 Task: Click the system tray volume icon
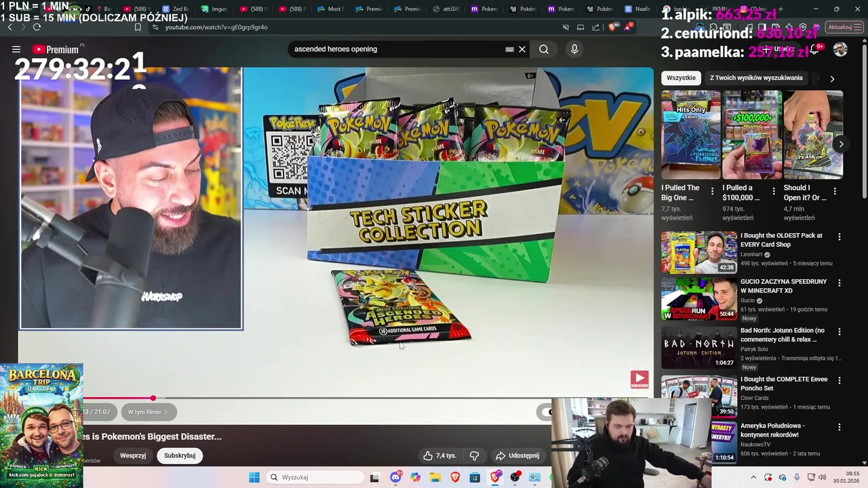coord(823,477)
